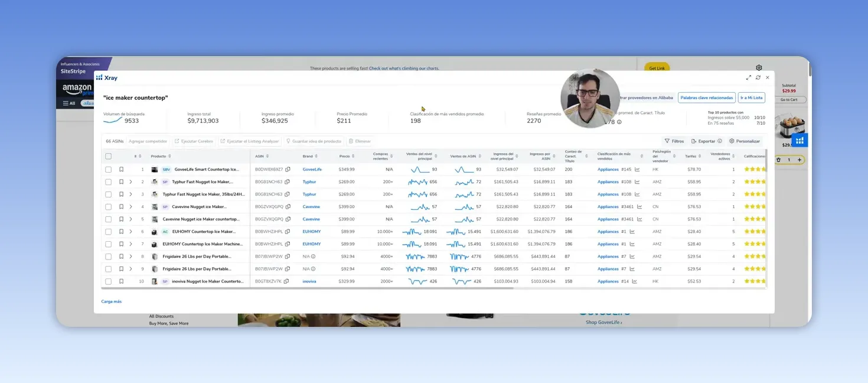This screenshot has width=868, height=383.
Task: Check the row 2 Typhur checkbox
Action: (x=108, y=182)
